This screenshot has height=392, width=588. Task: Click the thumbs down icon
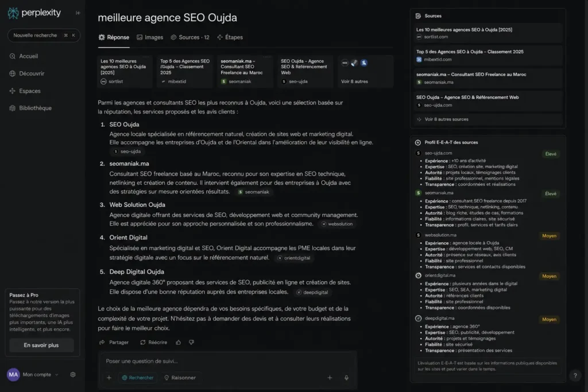tap(191, 342)
